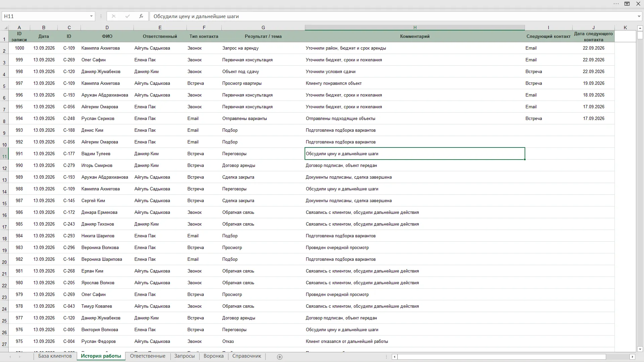Click the horizontal scrollbar left arrow
The width and height of the screenshot is (644, 362).
pyautogui.click(x=395, y=357)
